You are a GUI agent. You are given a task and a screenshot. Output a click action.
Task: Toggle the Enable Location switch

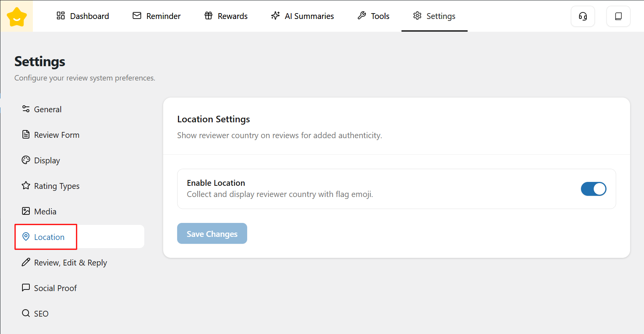pyautogui.click(x=593, y=189)
